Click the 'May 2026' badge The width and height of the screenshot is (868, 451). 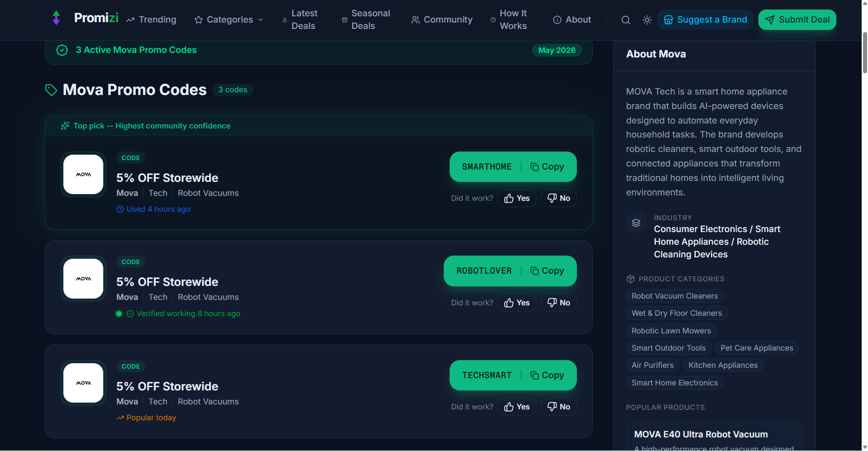click(x=557, y=50)
